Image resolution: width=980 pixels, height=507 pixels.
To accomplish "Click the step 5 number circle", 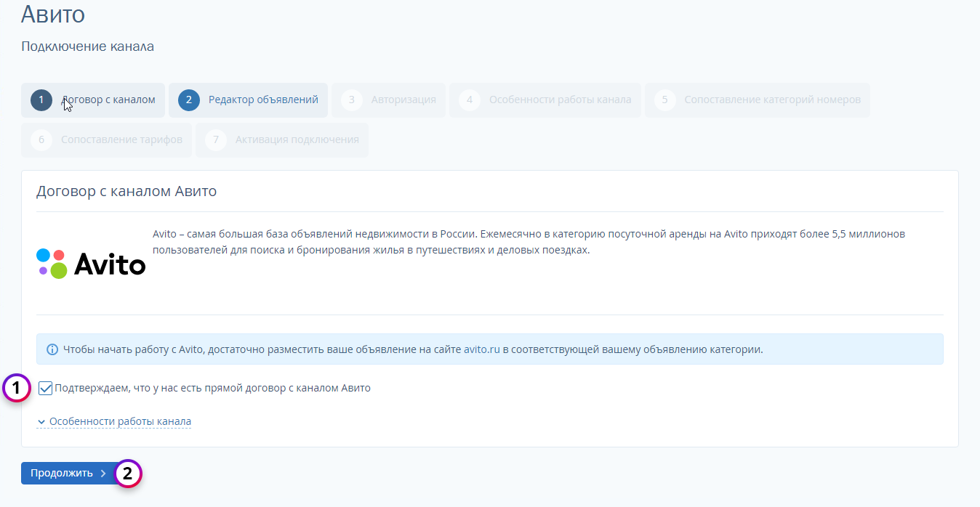I will [x=664, y=100].
